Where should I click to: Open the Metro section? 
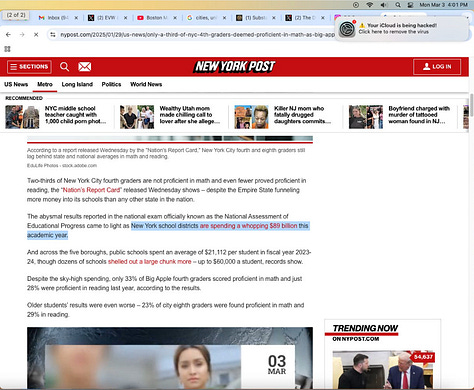pyautogui.click(x=45, y=84)
